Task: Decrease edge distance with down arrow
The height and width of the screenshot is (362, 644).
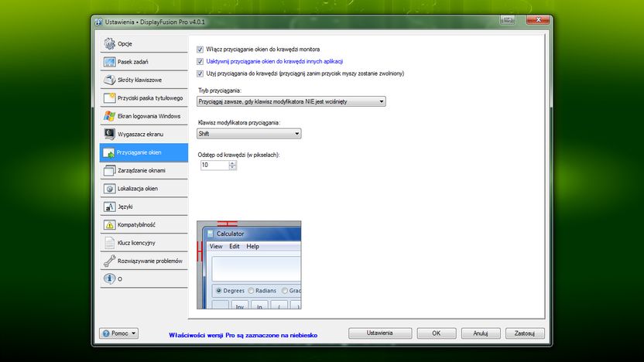Action: click(232, 167)
